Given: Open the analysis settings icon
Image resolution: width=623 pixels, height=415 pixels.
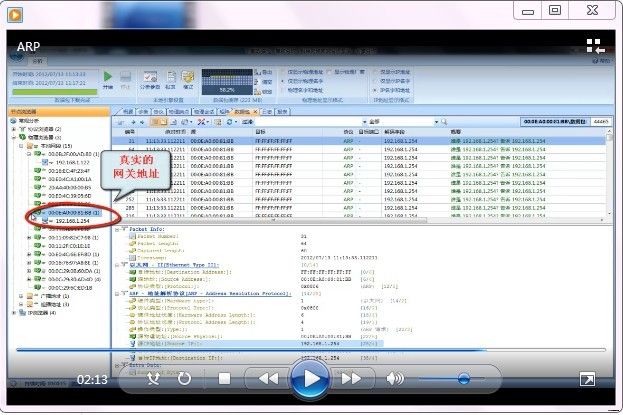Looking at the screenshot, I should coord(150,77).
